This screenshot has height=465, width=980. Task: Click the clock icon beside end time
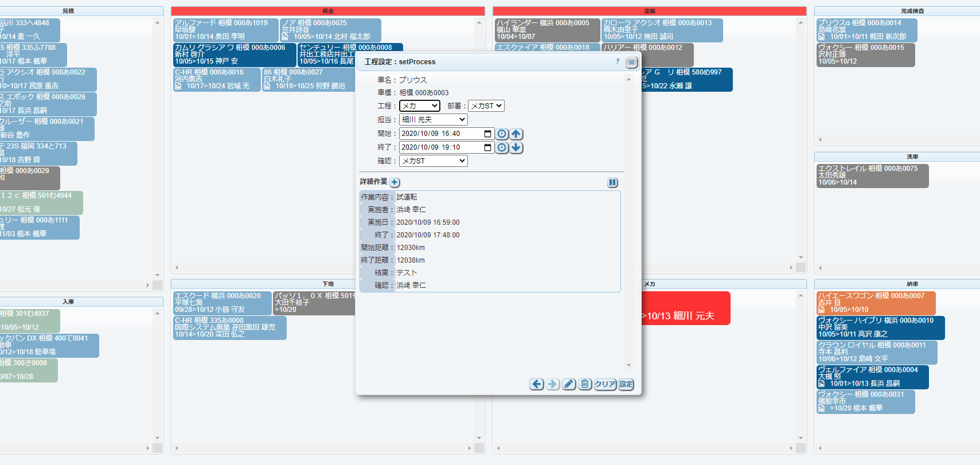tap(502, 147)
